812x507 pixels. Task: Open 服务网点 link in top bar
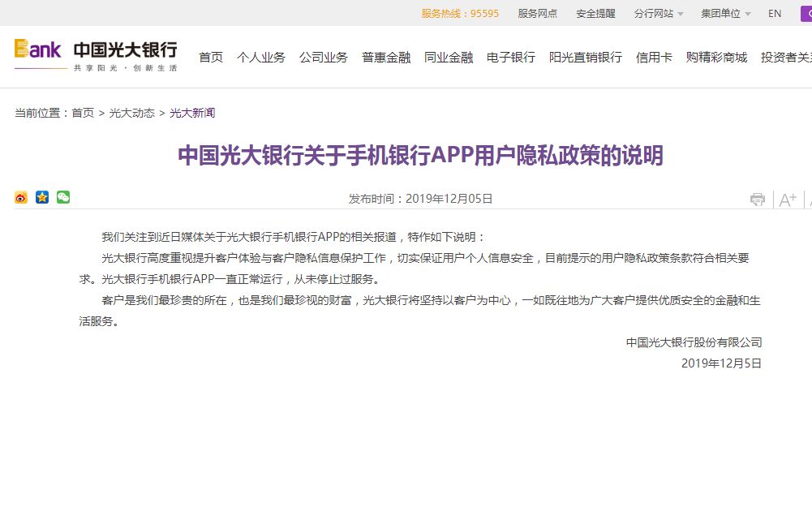tap(538, 14)
